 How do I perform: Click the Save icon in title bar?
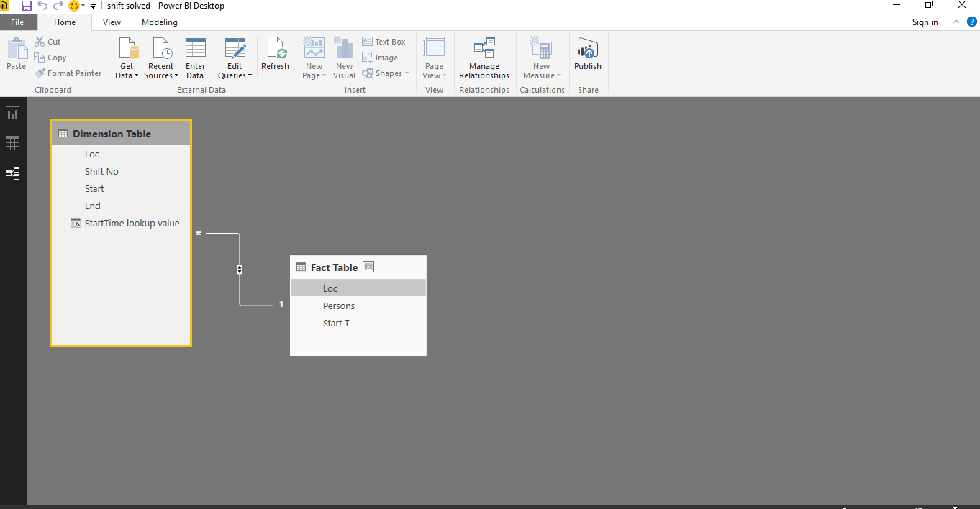(x=27, y=6)
